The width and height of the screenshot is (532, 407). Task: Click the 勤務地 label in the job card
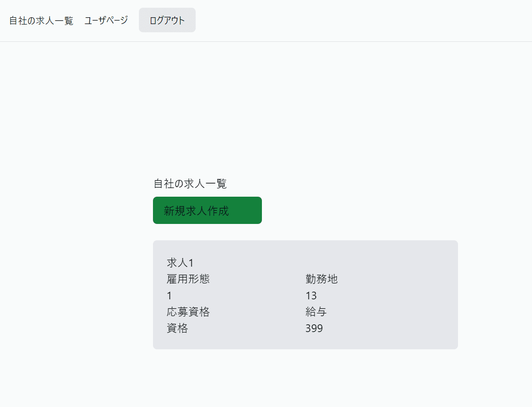(x=321, y=279)
